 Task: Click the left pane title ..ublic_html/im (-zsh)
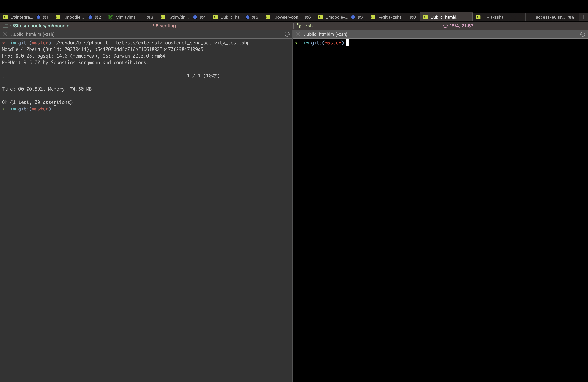[x=33, y=34]
